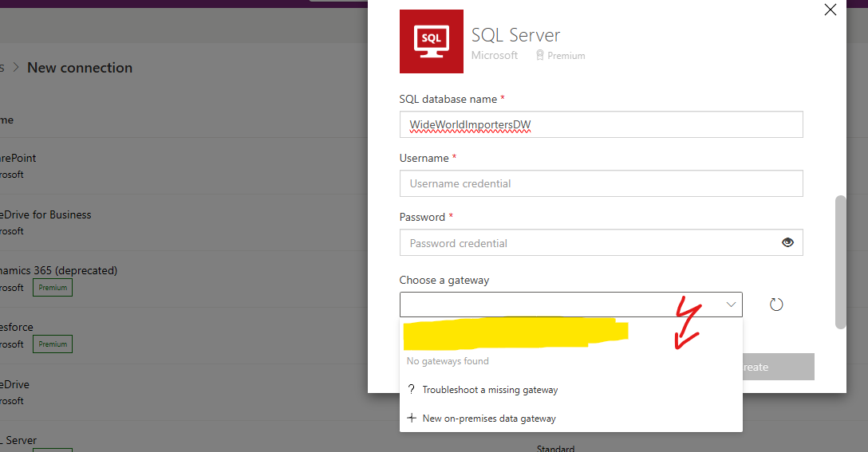Viewport: 868px width, 452px height.
Task: Select Troubleshoot a missing gateway option
Action: point(490,390)
